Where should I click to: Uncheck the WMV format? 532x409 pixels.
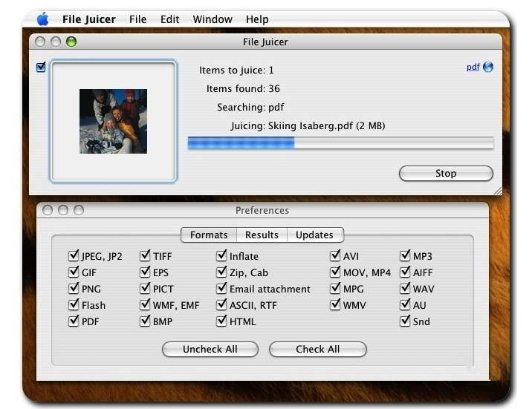tap(335, 304)
